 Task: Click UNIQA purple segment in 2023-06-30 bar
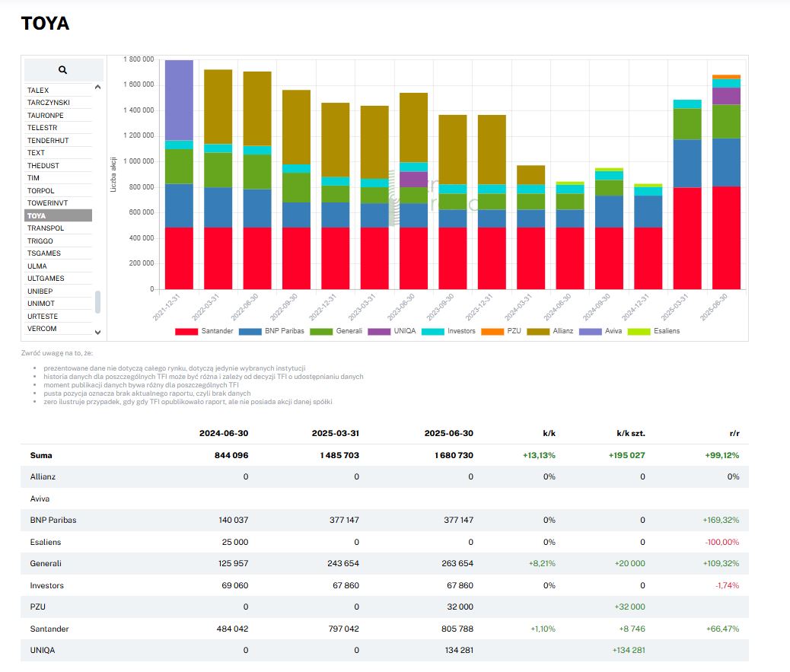[413, 180]
